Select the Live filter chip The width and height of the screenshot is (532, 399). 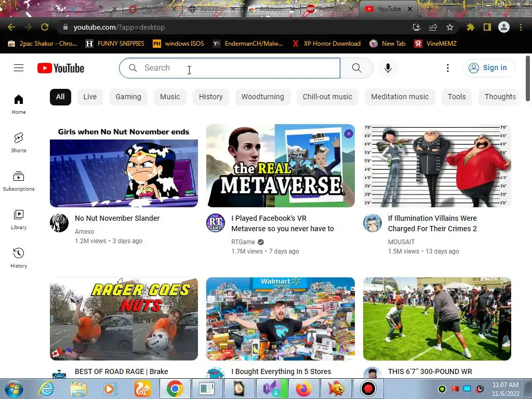pos(90,97)
